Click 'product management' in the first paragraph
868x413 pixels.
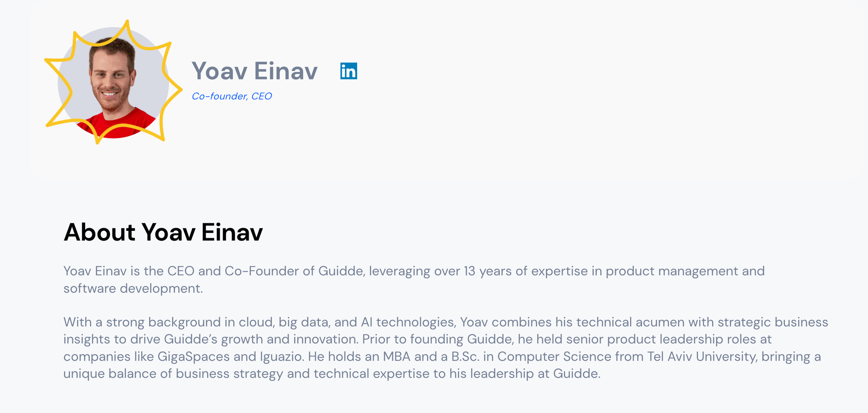point(672,271)
